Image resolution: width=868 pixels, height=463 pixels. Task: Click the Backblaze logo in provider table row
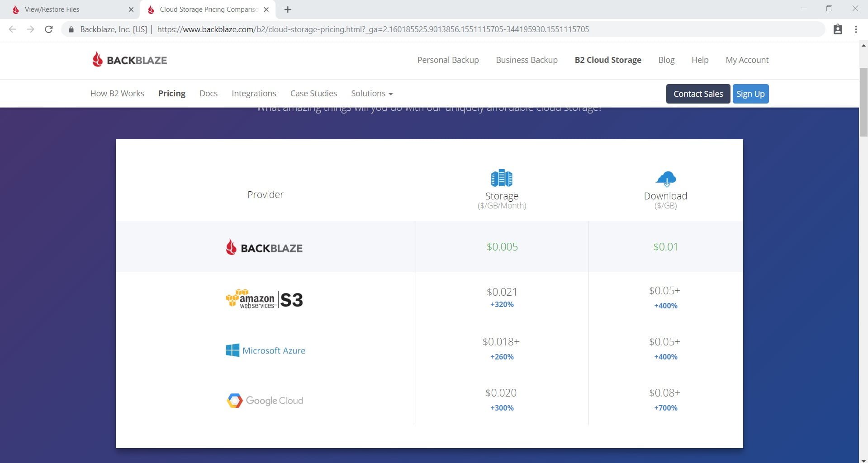[x=264, y=247]
